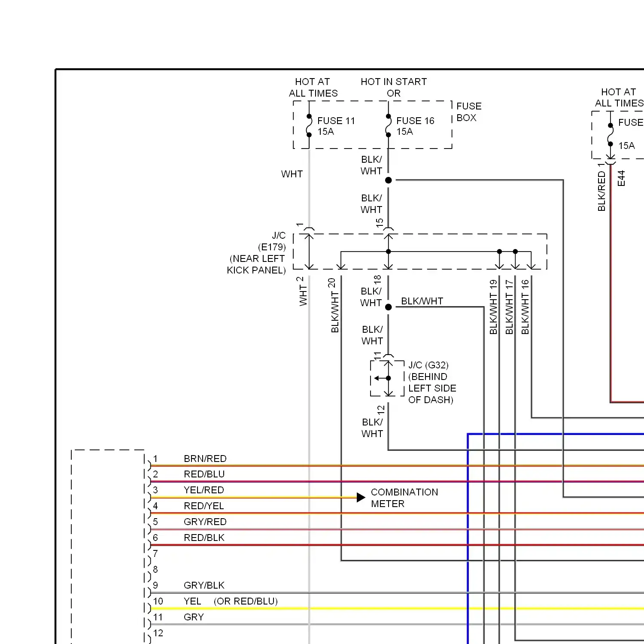Click horizontal "WHT" label below FUSE 11
The height and width of the screenshot is (644, 644).
292,174
